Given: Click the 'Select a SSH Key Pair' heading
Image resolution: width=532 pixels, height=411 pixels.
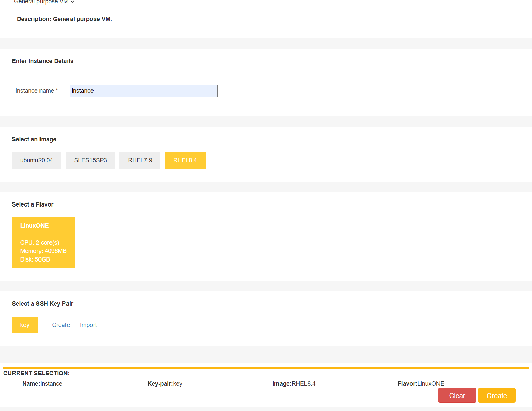Looking at the screenshot, I should [x=43, y=304].
